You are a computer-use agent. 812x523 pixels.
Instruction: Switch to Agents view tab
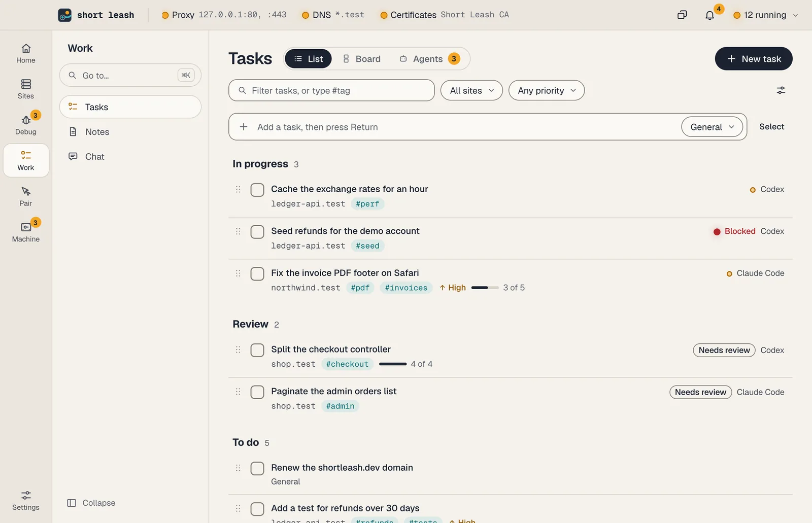click(429, 59)
